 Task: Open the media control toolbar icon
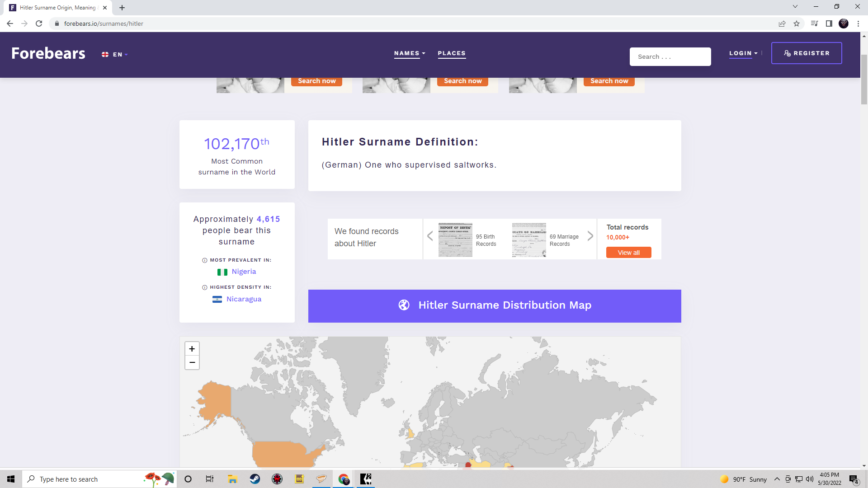point(814,23)
